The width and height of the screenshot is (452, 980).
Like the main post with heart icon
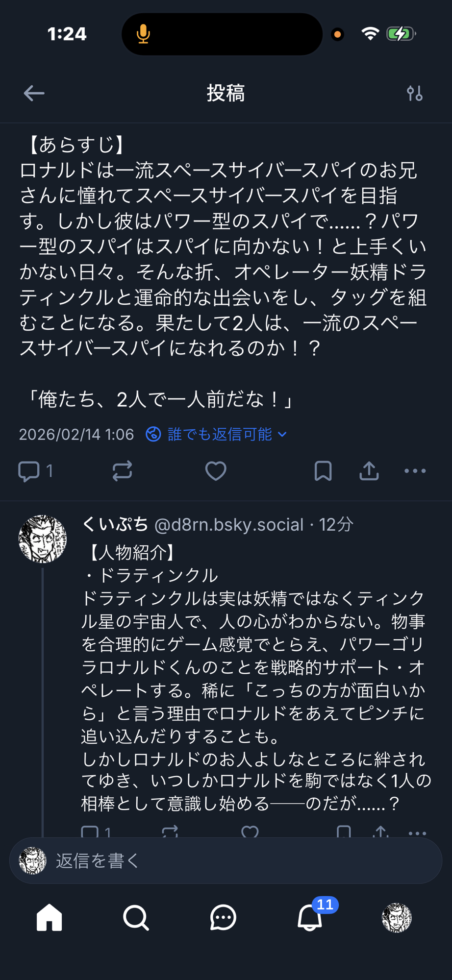click(x=215, y=471)
